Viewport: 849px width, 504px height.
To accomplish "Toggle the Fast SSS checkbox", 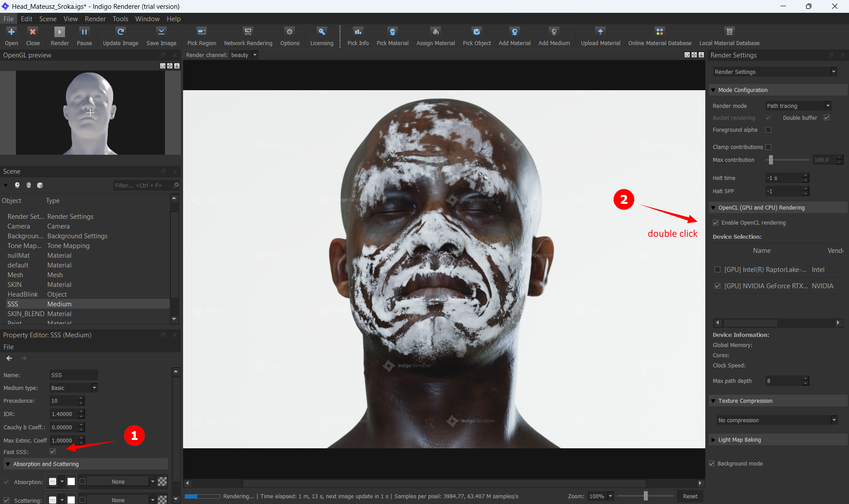I will pyautogui.click(x=53, y=451).
